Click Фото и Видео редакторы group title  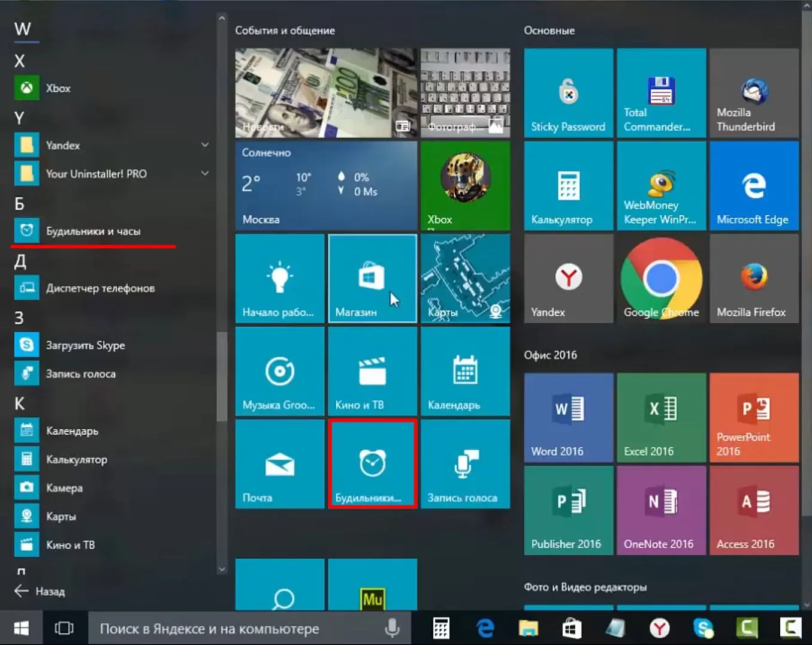pos(585,587)
